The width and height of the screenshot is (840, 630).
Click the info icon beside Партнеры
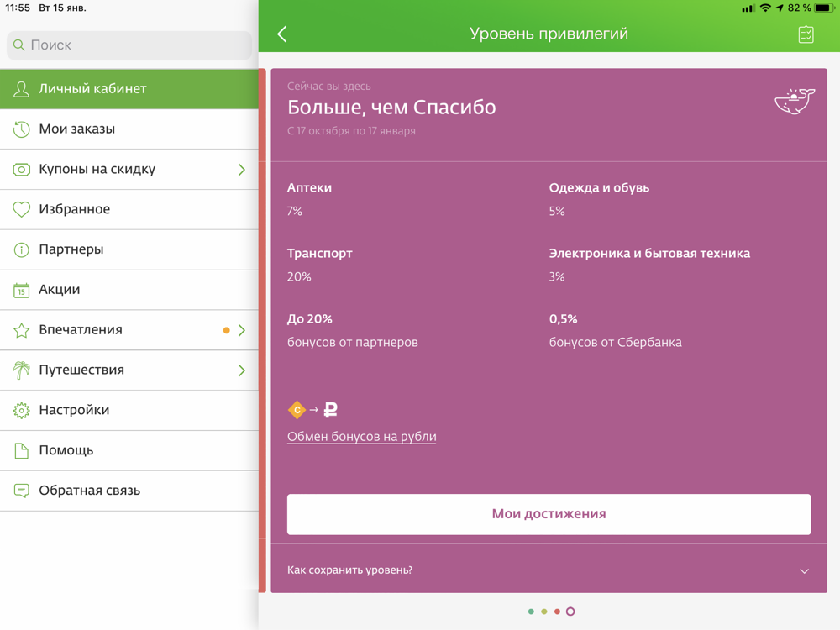[x=22, y=249]
